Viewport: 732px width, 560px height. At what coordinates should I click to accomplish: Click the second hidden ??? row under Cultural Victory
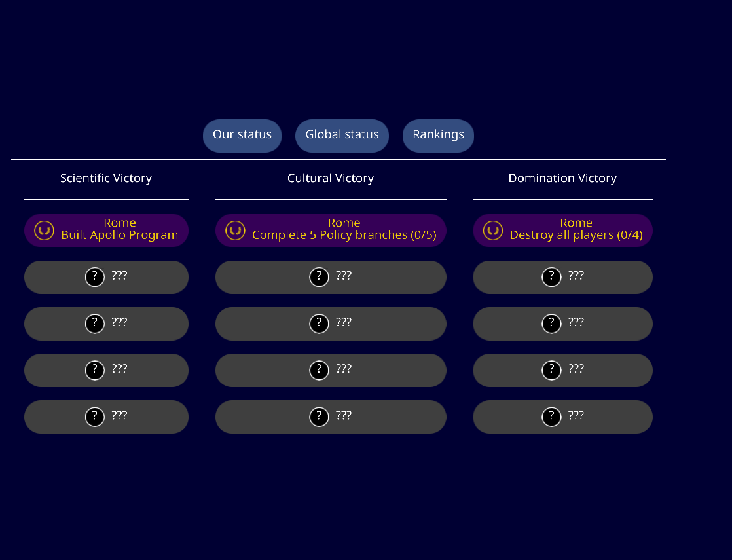pyautogui.click(x=331, y=324)
